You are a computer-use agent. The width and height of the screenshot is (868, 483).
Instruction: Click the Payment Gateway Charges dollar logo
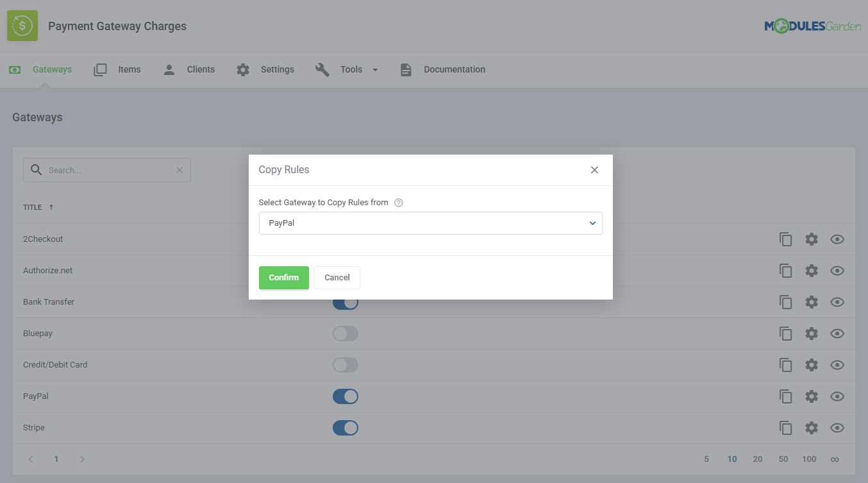coord(22,26)
